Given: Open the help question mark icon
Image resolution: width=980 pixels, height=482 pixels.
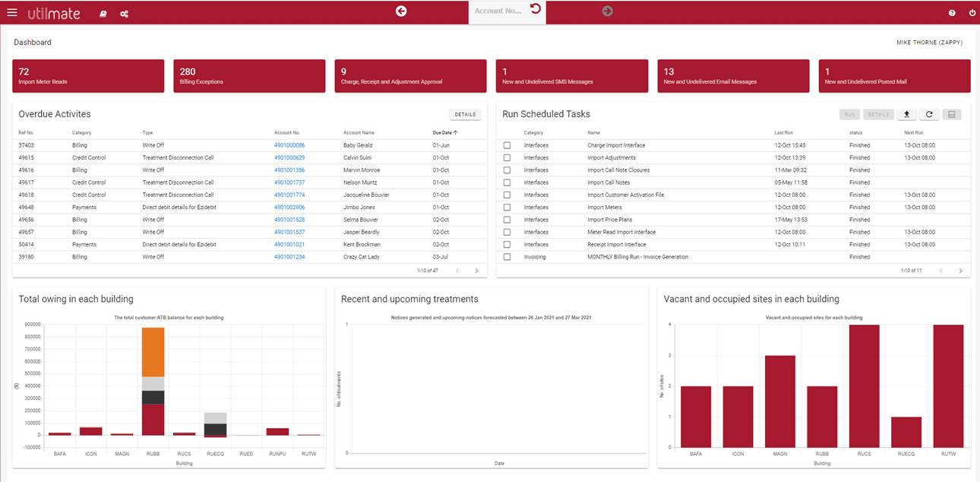Looking at the screenshot, I should [x=952, y=13].
